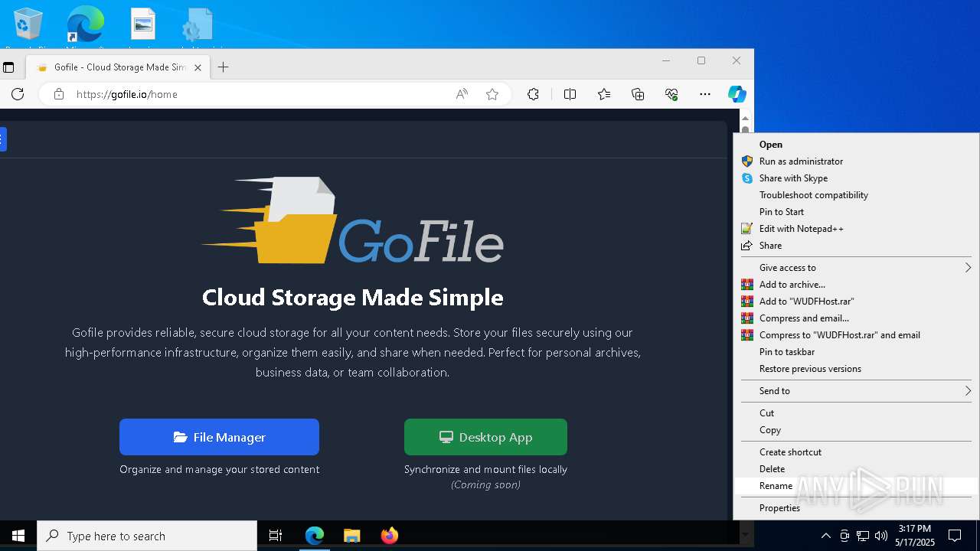Choose Create shortcut
Viewport: 980px width, 551px height.
pyautogui.click(x=856, y=452)
